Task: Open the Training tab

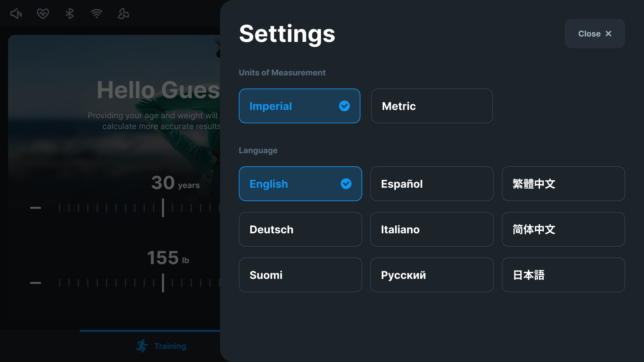Action: click(x=161, y=346)
